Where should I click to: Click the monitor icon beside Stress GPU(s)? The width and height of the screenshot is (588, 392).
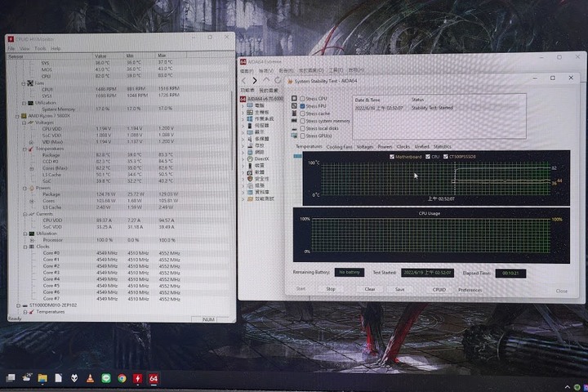click(x=294, y=136)
